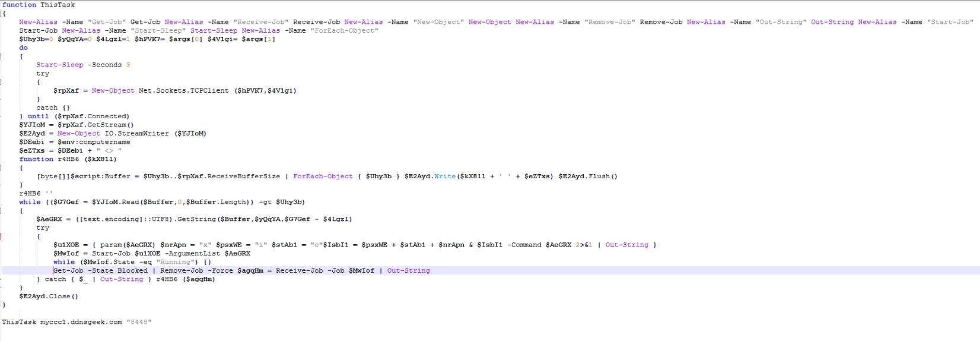
Task: Click param($AeGRX) in the script block
Action: click(x=128, y=245)
